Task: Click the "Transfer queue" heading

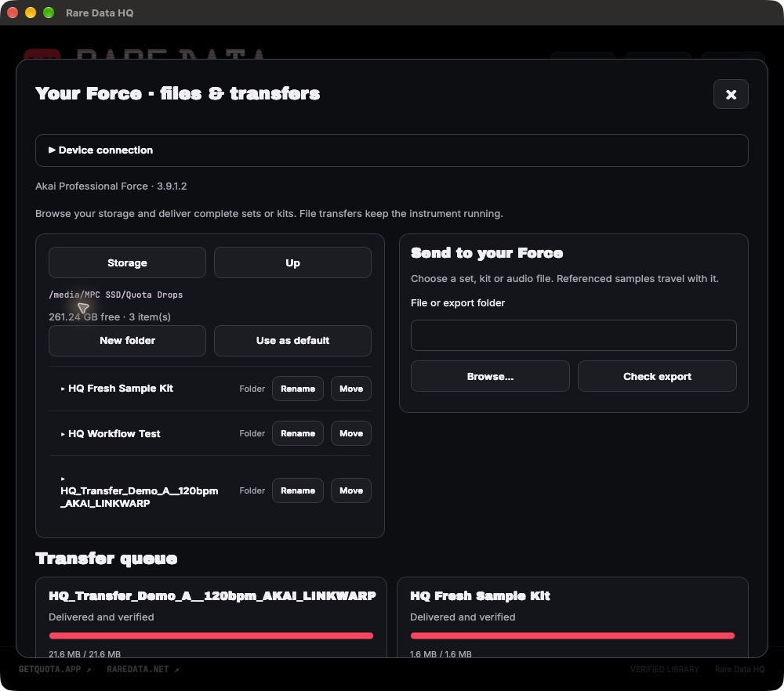Action: point(107,558)
